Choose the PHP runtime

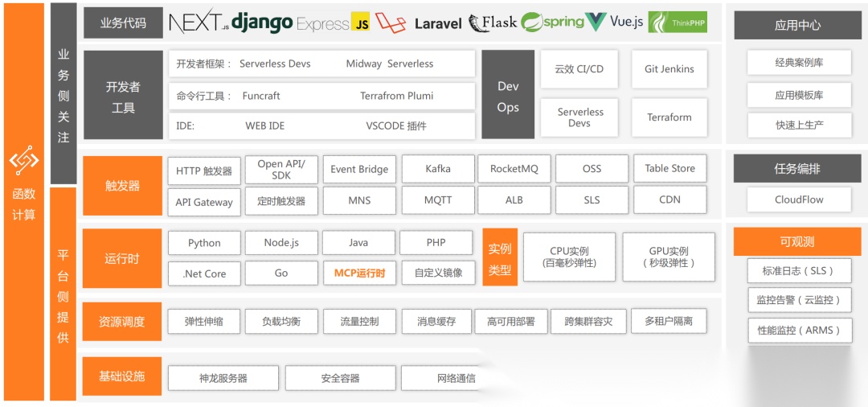click(x=436, y=243)
